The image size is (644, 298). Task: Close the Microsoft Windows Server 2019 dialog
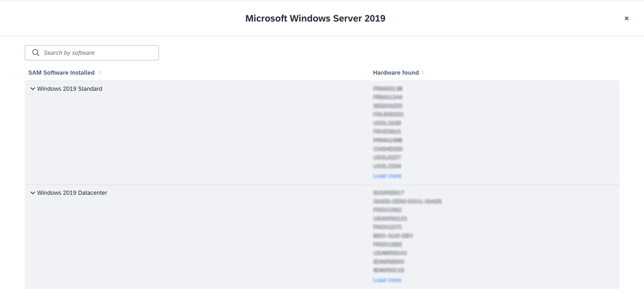coord(626,18)
